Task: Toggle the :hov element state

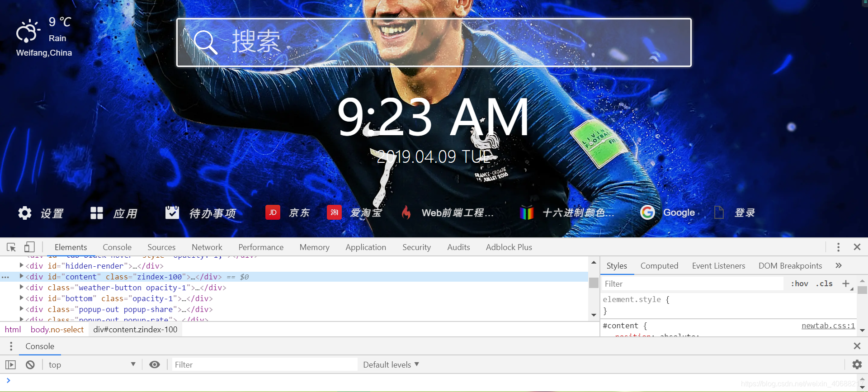Action: (799, 283)
